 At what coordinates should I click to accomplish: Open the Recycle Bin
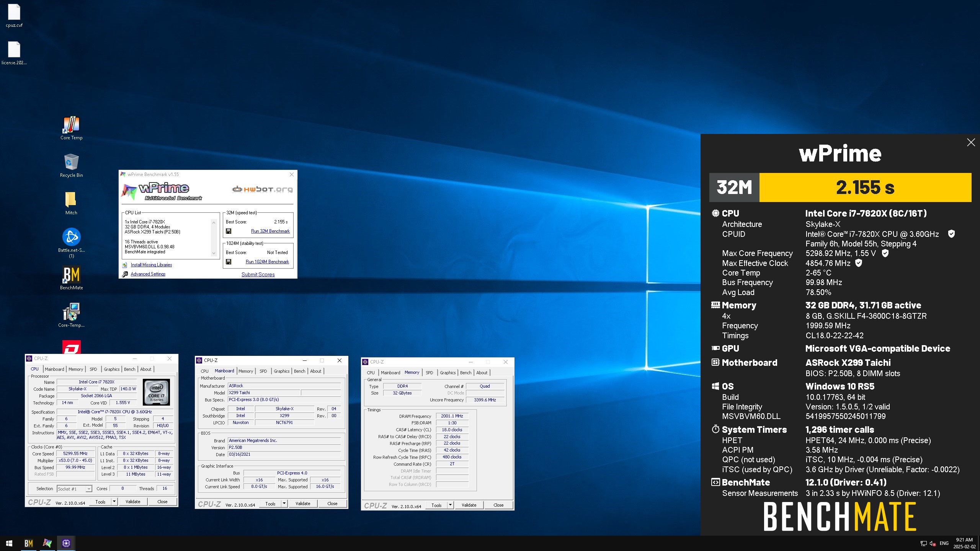tap(71, 166)
